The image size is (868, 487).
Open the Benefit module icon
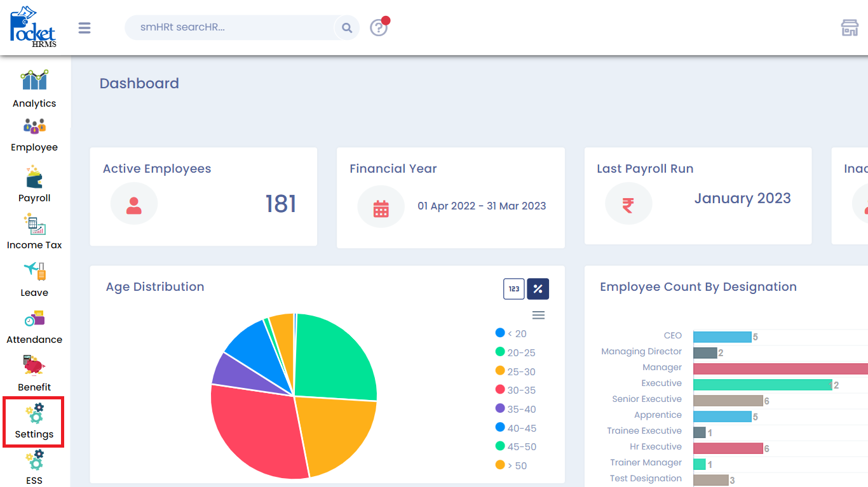pos(34,366)
